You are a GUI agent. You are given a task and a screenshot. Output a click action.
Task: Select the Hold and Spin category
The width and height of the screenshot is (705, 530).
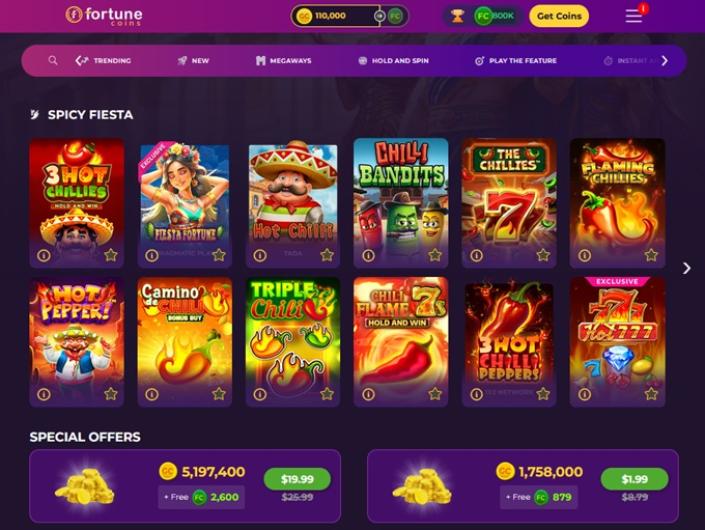point(393,61)
